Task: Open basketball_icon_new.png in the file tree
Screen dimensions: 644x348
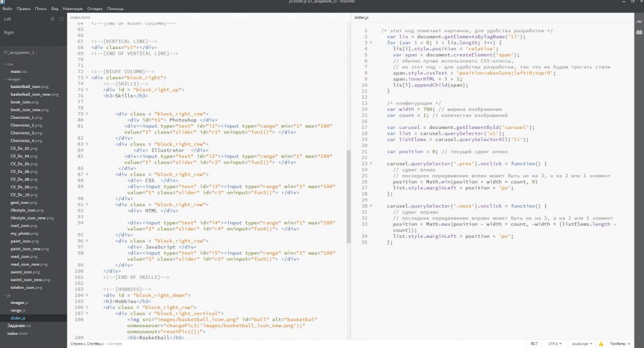Action: pos(35,94)
